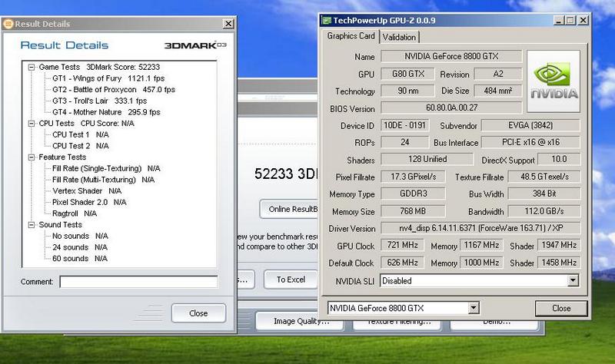
Task: Collapse the Feature Tests tree node
Action: [x=32, y=157]
